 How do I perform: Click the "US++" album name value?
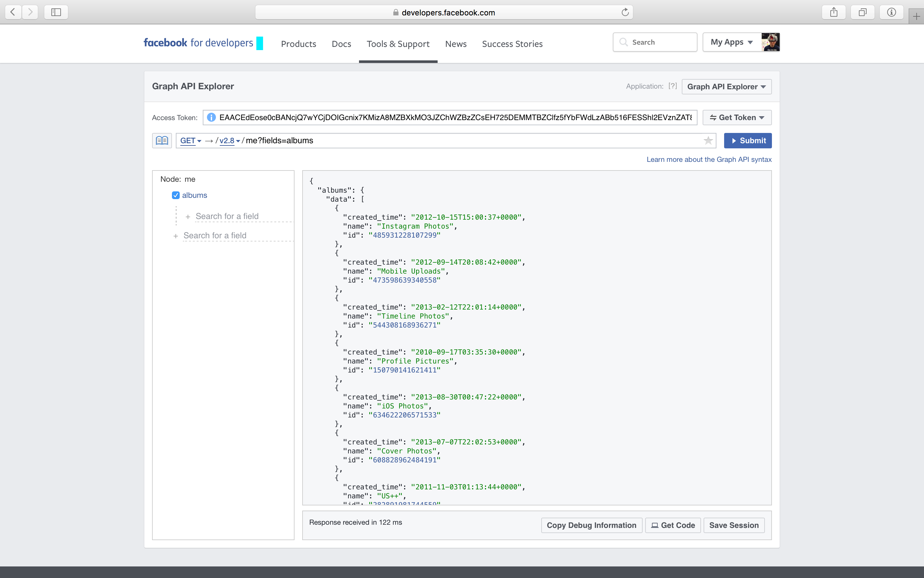click(x=389, y=496)
